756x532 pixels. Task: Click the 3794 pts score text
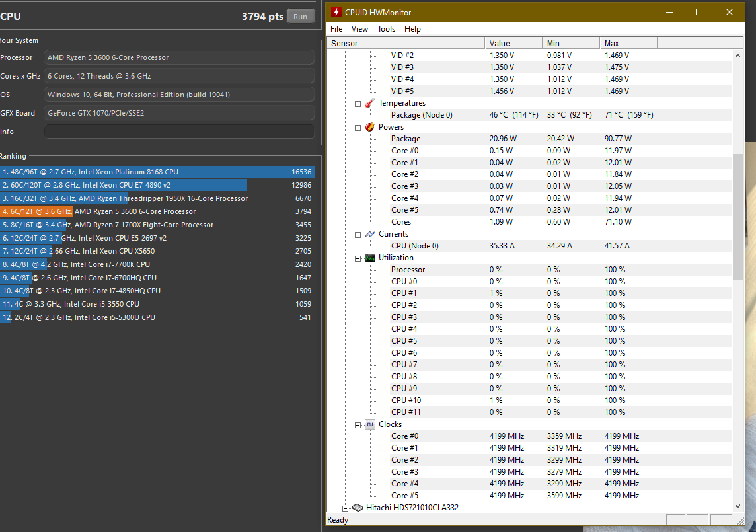[x=262, y=17]
